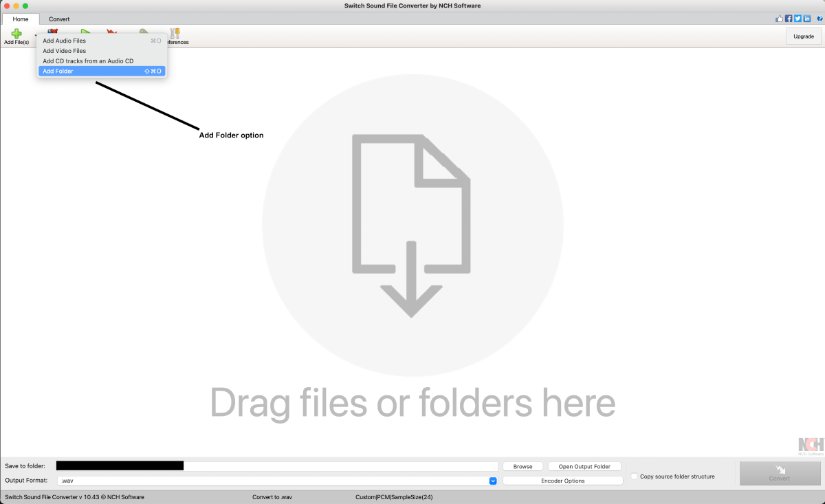Click the thumbs-up like icon
The width and height of the screenshot is (825, 504).
tap(780, 19)
